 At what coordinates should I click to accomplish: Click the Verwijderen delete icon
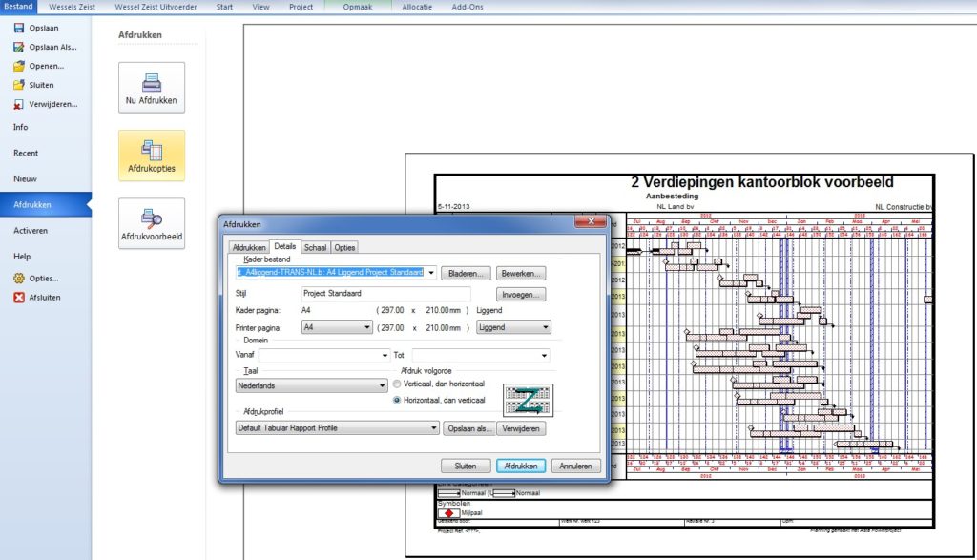click(x=19, y=104)
